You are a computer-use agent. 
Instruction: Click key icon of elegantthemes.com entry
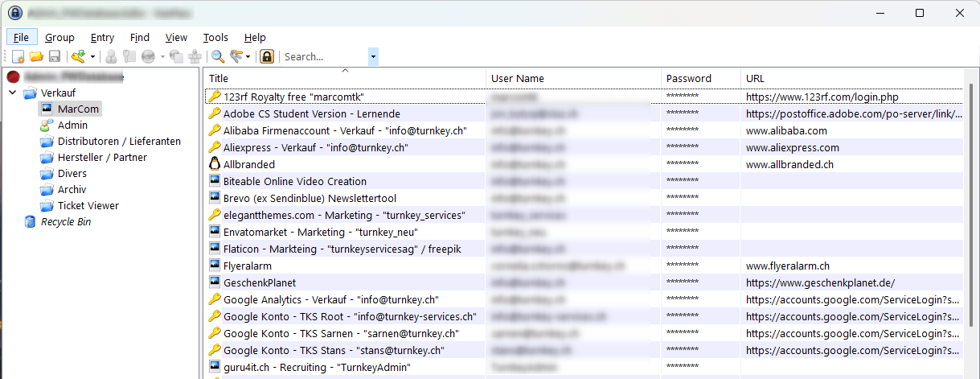214,215
